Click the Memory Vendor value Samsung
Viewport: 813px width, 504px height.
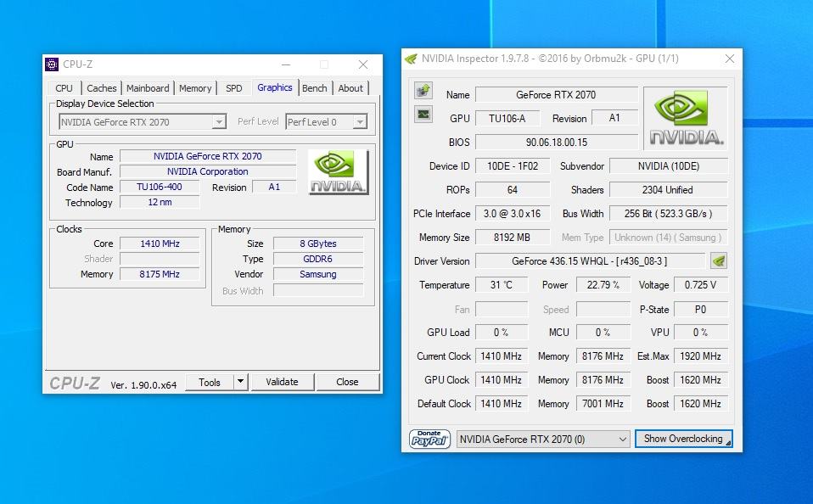click(x=318, y=274)
